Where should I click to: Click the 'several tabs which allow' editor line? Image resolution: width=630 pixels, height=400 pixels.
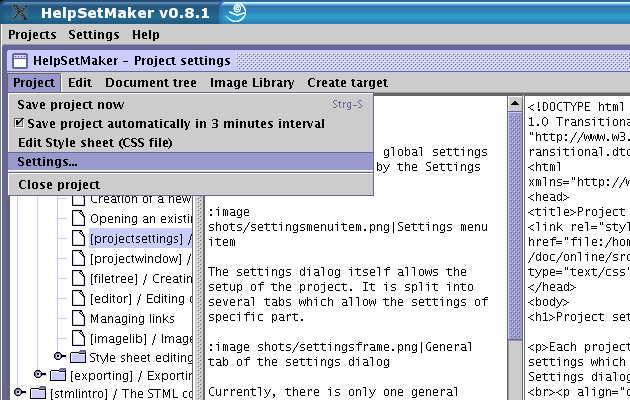348,302
